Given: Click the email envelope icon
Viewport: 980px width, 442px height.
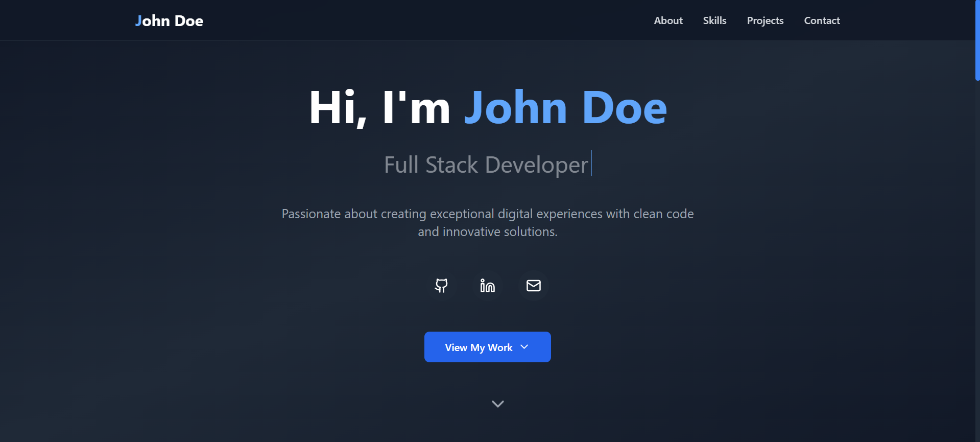Looking at the screenshot, I should pyautogui.click(x=533, y=286).
